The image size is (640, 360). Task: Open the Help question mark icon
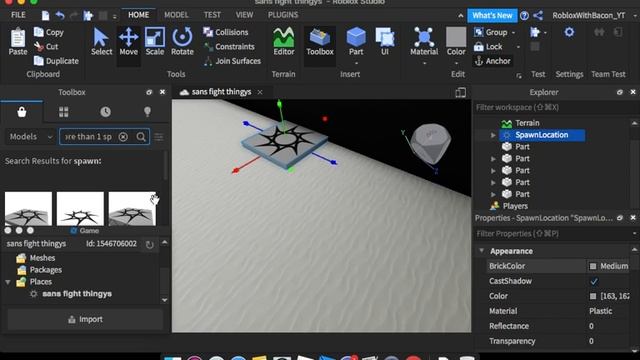pyautogui.click(x=524, y=16)
